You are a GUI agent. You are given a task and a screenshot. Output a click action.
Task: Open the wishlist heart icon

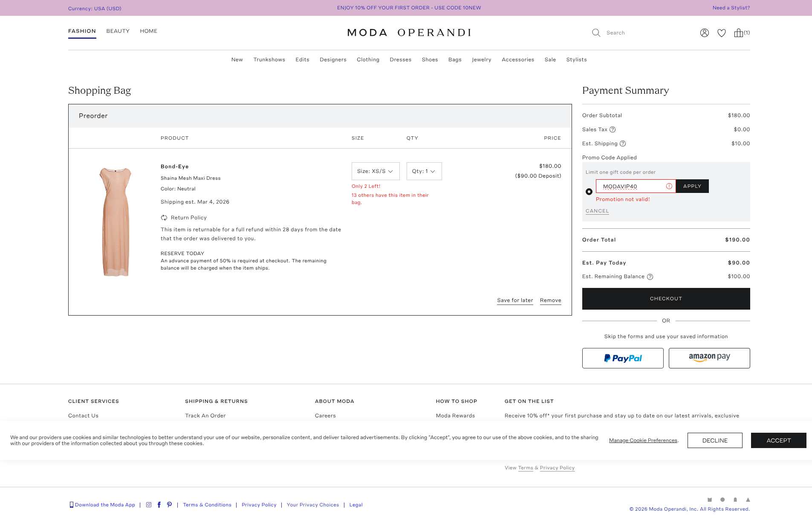(721, 33)
